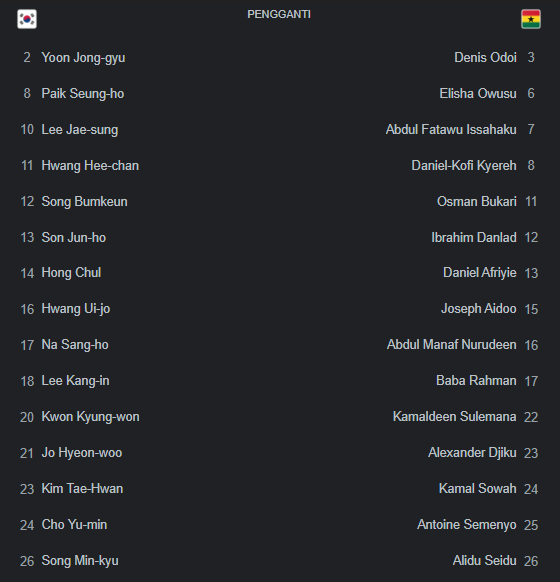The image size is (560, 582).
Task: Open Daniel-Kofi Kyereh's profile
Action: [464, 166]
